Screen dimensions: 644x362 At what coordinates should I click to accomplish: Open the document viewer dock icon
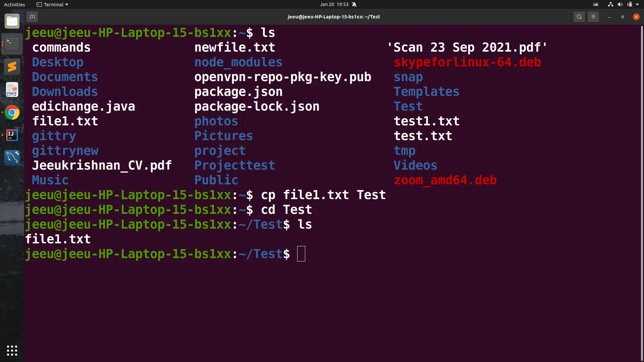click(x=12, y=89)
